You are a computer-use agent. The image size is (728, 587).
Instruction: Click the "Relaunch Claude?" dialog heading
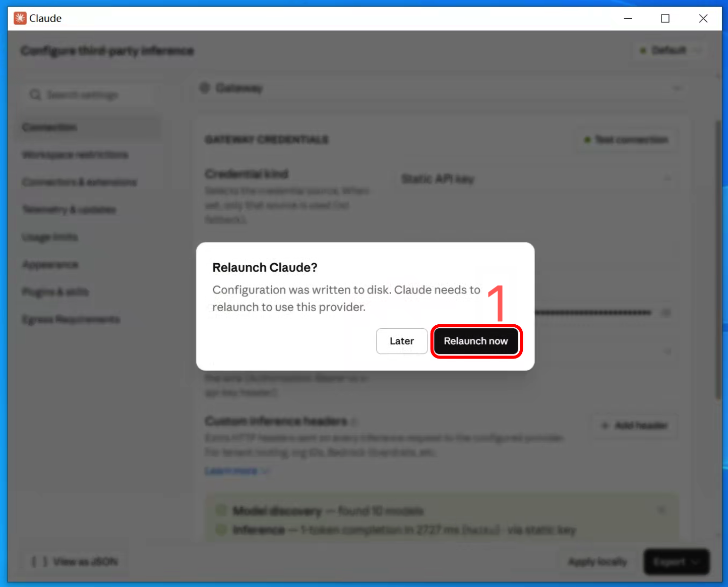[x=265, y=267]
